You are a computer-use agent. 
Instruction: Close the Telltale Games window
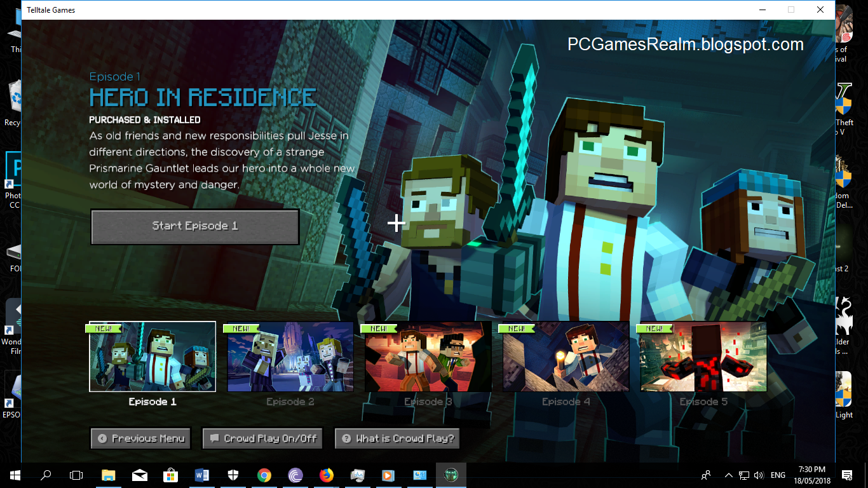(x=820, y=10)
